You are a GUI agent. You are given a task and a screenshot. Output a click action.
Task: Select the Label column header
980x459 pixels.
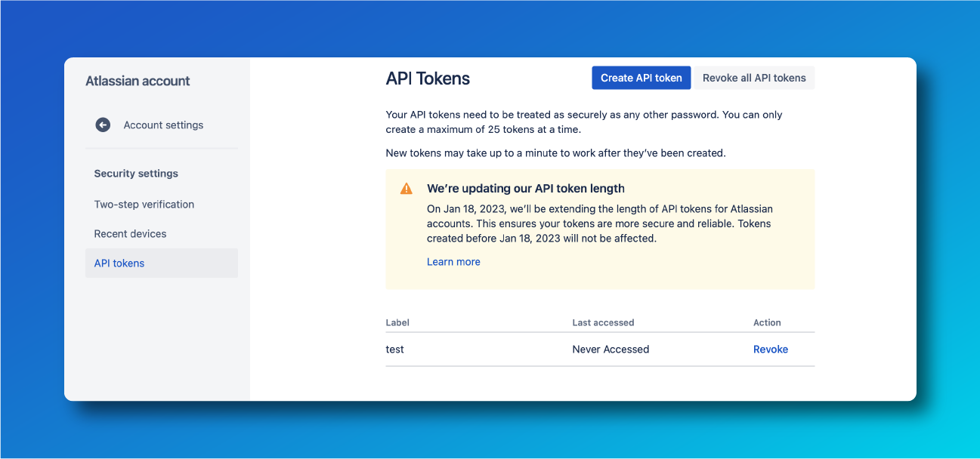click(x=397, y=322)
